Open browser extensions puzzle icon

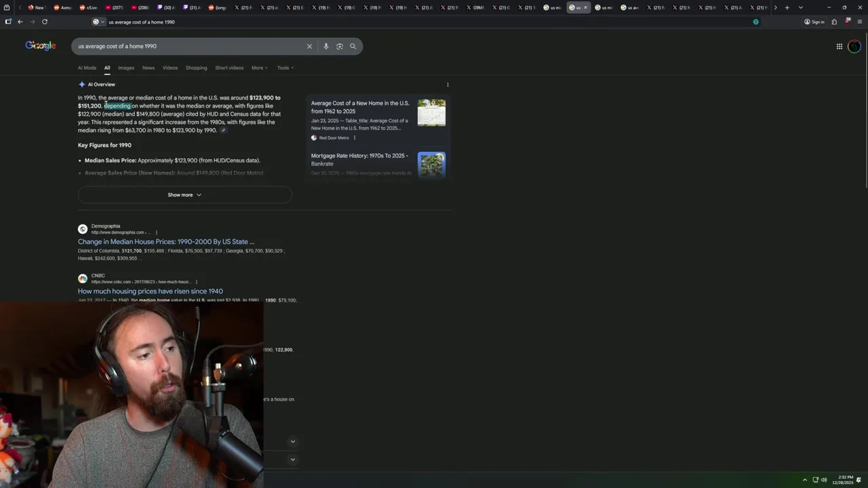[834, 22]
